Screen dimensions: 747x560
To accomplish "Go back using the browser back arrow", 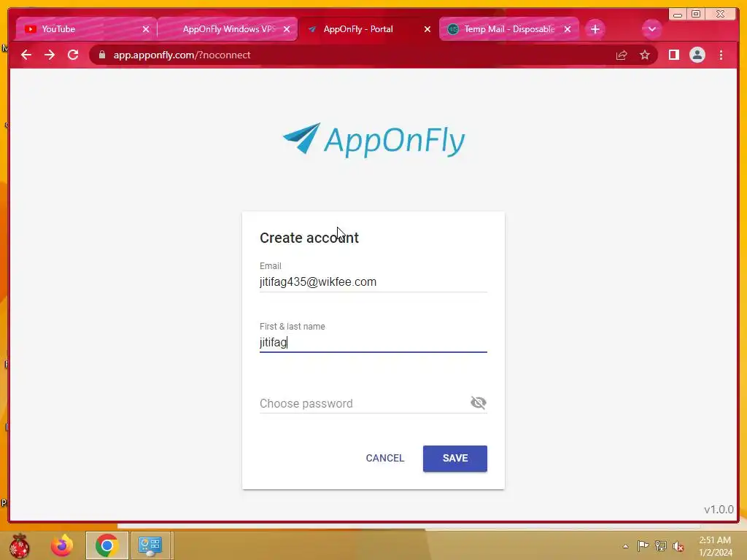I will point(26,55).
